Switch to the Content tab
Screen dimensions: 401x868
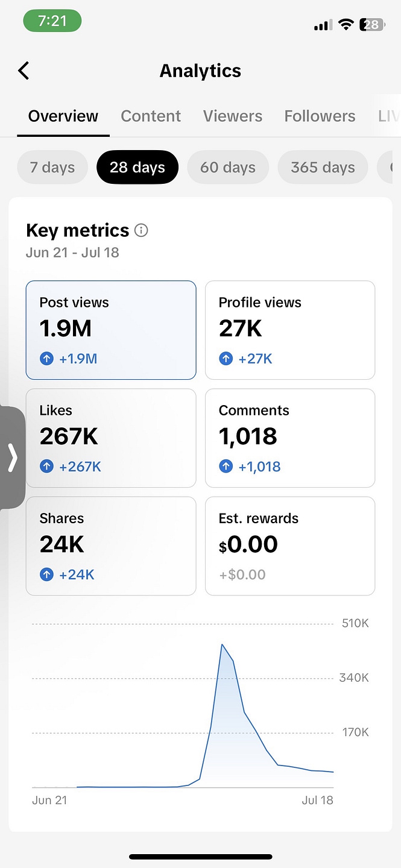point(151,116)
